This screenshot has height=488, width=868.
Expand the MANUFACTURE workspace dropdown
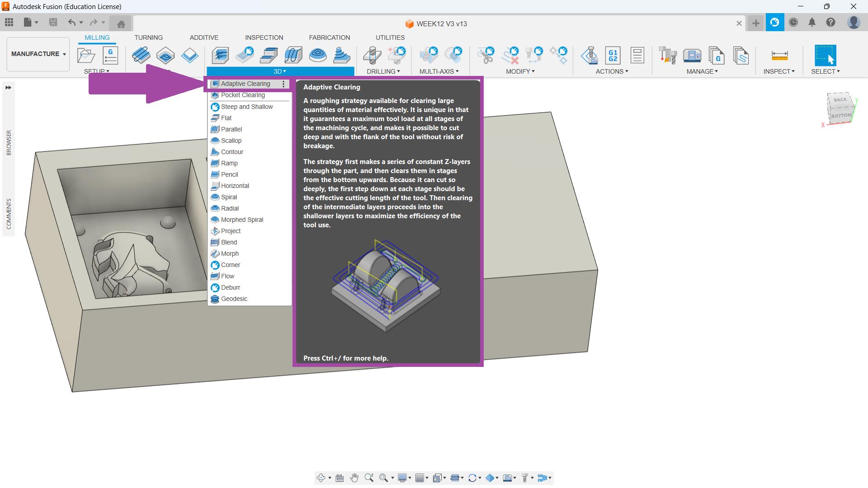38,54
